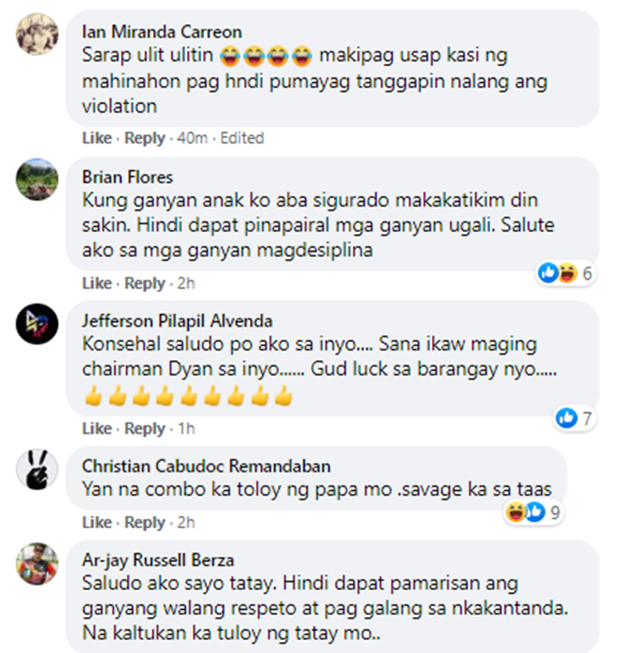The height and width of the screenshot is (653, 644).
Task: View the like count on Jefferson's comment
Action: [x=574, y=418]
